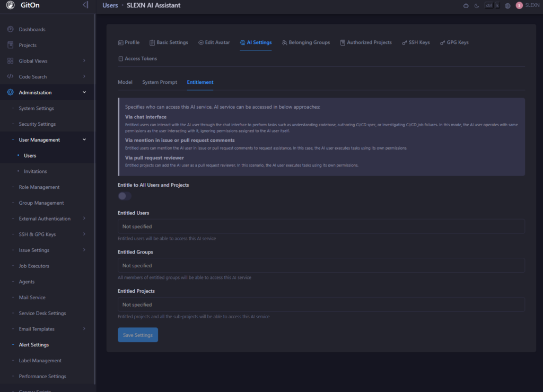Click the Users breadcrumb link
Viewport: 543px width, 392px height.
click(110, 5)
